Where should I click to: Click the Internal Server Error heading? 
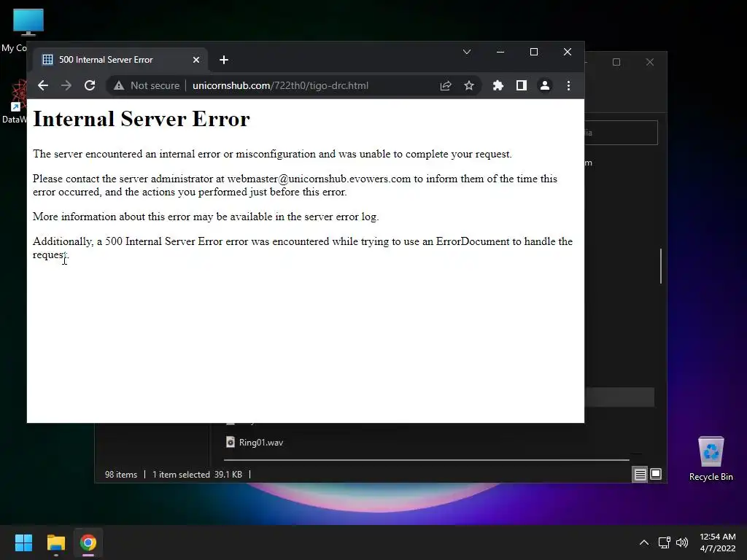point(142,119)
